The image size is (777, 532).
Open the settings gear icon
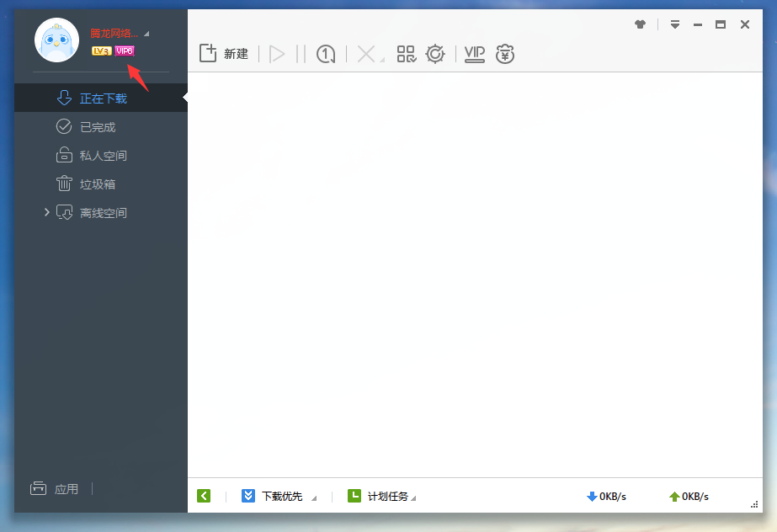[435, 53]
